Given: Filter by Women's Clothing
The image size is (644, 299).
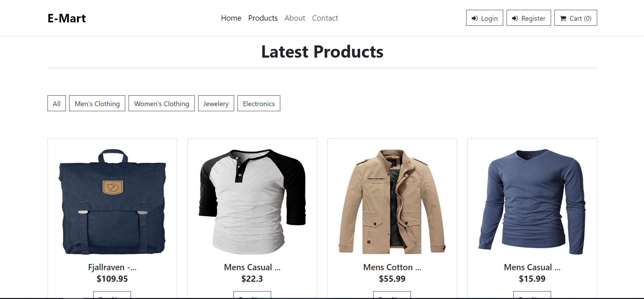Looking at the screenshot, I should pos(162,103).
